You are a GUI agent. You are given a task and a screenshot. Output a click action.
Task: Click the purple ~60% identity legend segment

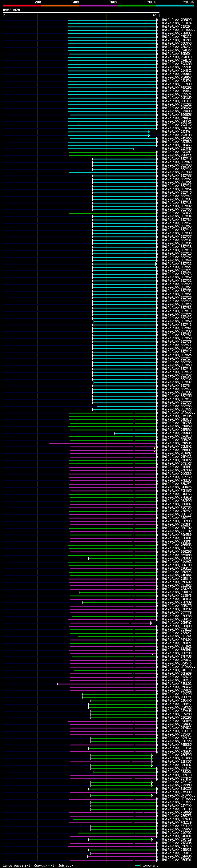(x=98, y=6)
